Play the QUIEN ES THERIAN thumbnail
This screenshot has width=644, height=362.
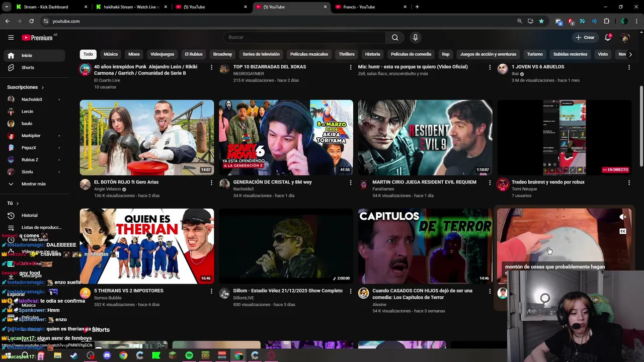tap(147, 246)
